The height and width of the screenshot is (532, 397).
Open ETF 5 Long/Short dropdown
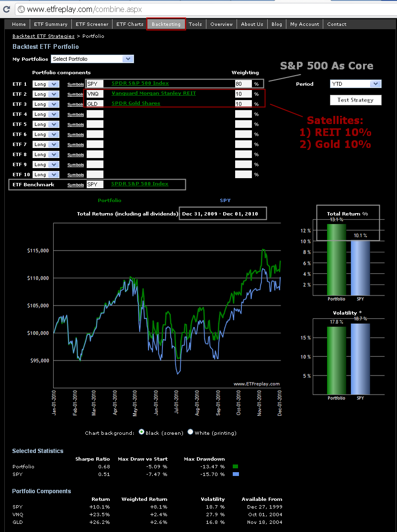pos(46,124)
